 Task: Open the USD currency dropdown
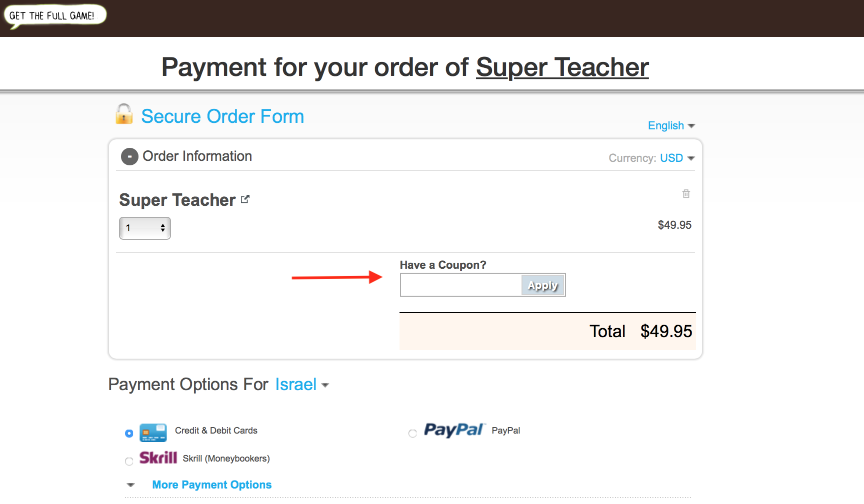coord(677,158)
